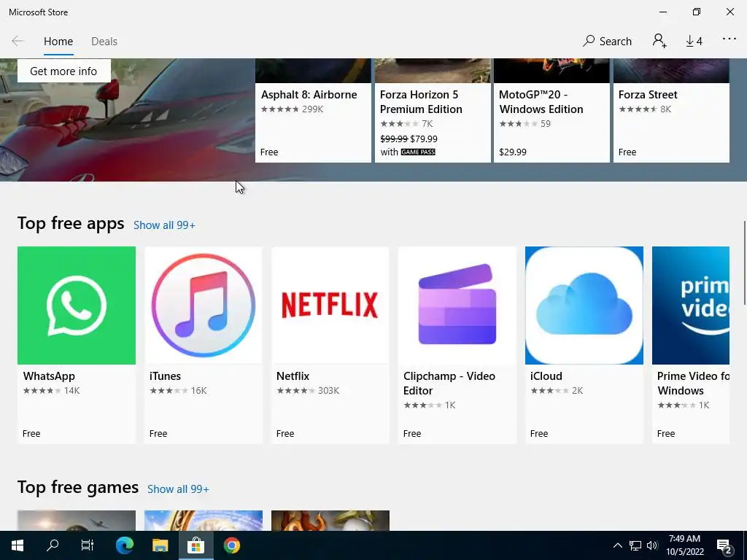Click the third top free games thumbnail
747x560 pixels.
click(x=330, y=521)
